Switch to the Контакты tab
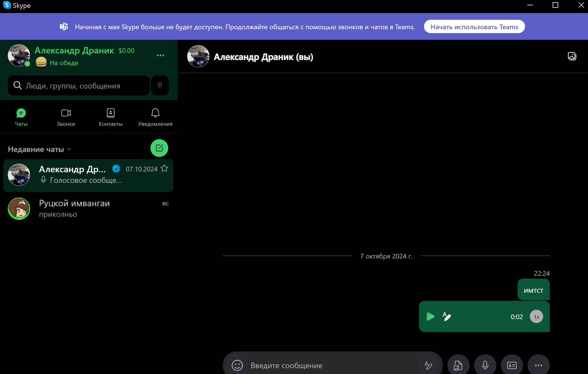588x374 pixels. (x=111, y=117)
